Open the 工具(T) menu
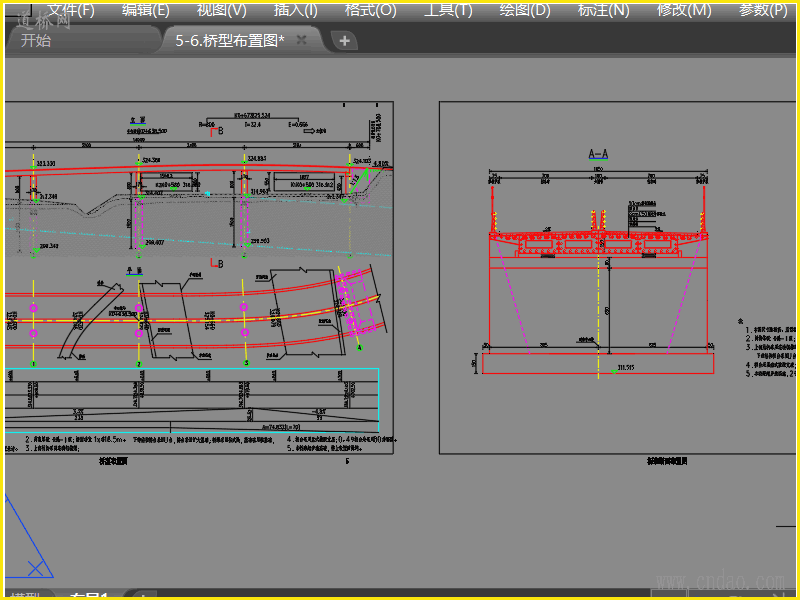Screen dimensions: 800x600 point(448,10)
